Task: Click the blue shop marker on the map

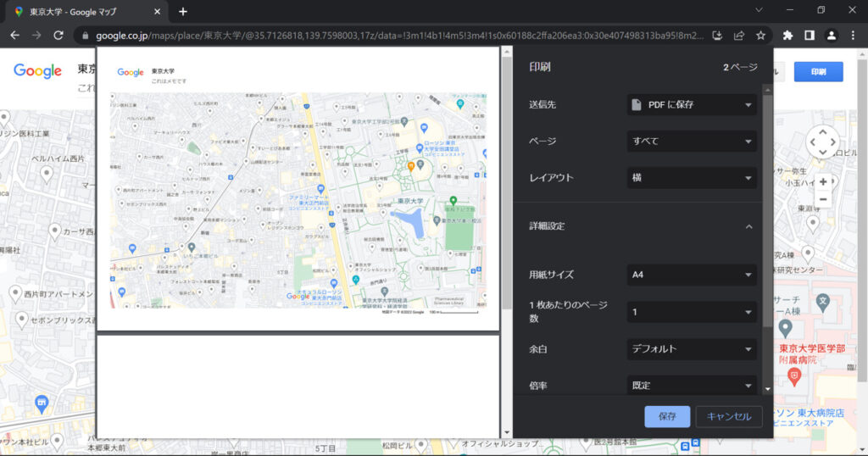Action: coord(42,403)
